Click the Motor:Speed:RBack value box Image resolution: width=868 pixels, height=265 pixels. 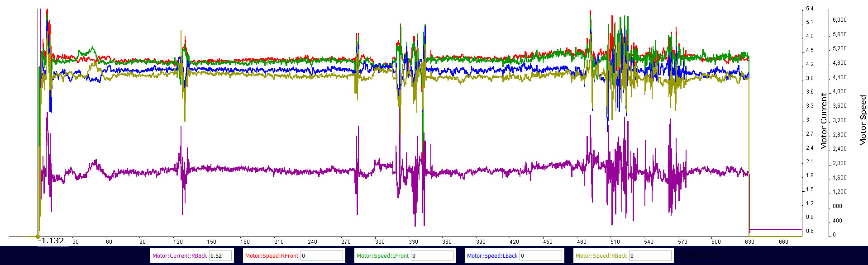tap(650, 256)
